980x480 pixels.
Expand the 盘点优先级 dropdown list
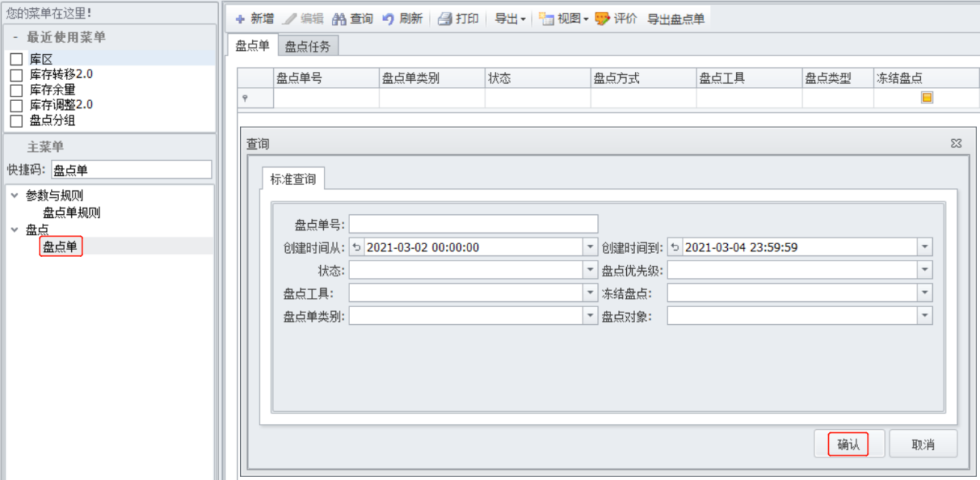(x=925, y=270)
